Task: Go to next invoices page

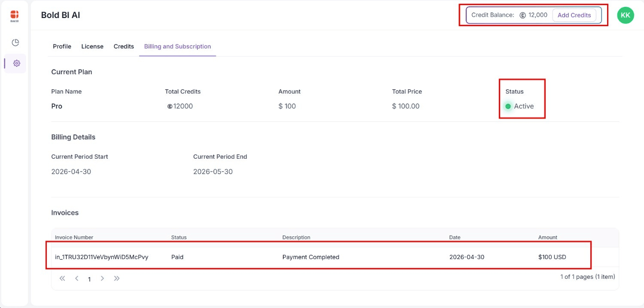Action: [102, 278]
